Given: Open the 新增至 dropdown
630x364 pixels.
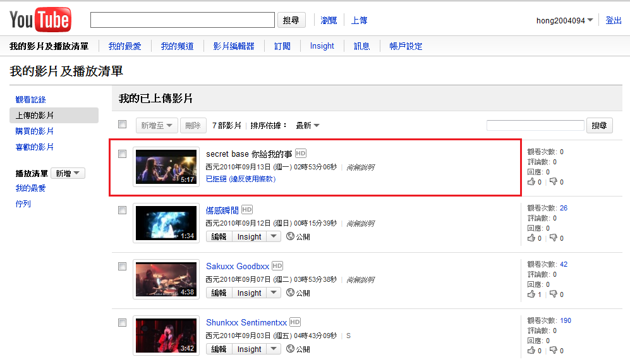Looking at the screenshot, I should click(x=157, y=126).
